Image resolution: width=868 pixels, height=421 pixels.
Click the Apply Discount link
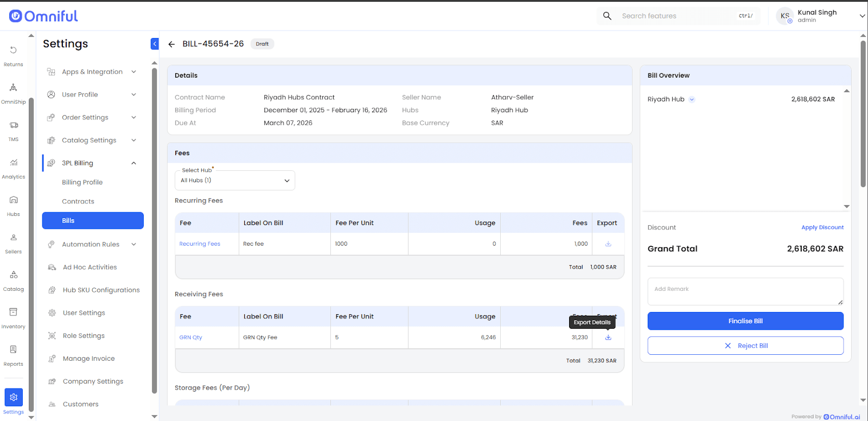(x=822, y=227)
